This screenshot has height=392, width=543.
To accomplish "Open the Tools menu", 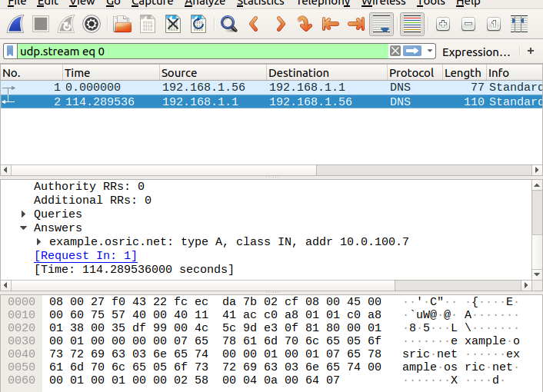I will click(431, 2).
